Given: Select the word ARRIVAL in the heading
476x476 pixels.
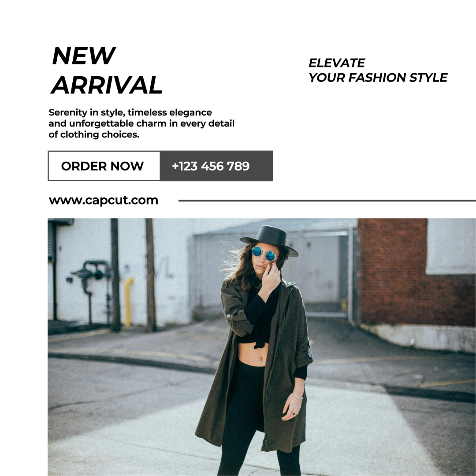Looking at the screenshot, I should click(107, 85).
